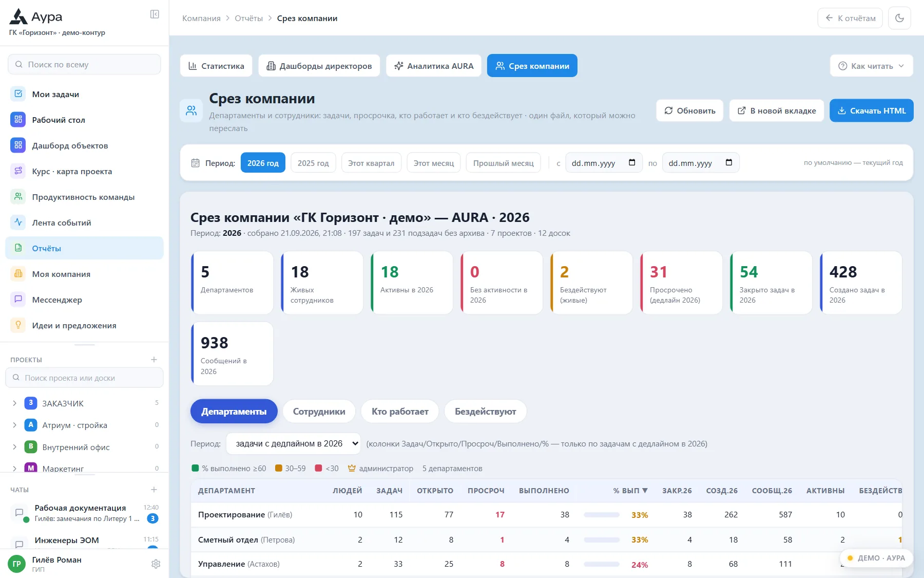Open calendar picker in start date field
The image size is (924, 578).
[x=632, y=163]
